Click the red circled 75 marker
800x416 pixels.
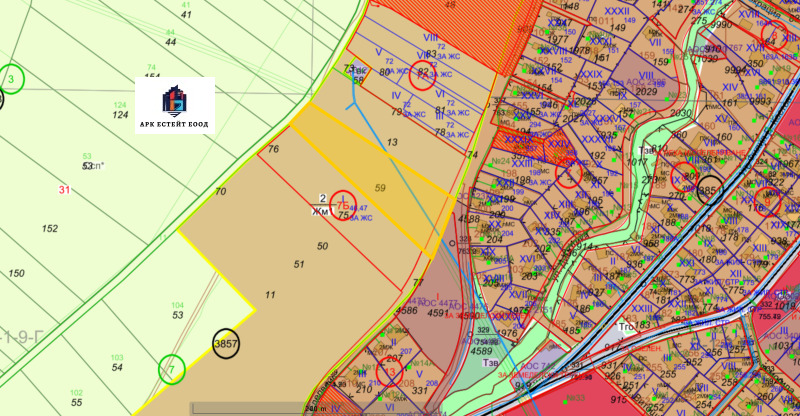click(343, 204)
